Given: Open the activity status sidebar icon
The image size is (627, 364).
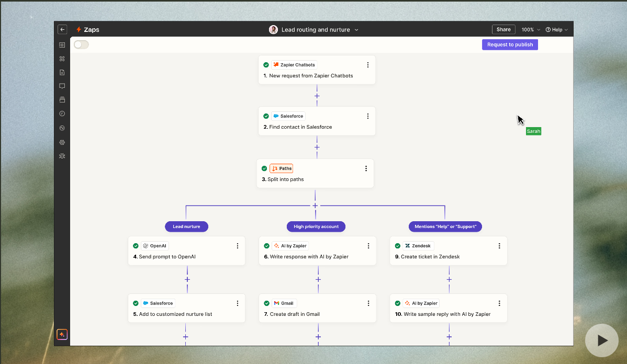Looking at the screenshot, I should click(x=62, y=128).
